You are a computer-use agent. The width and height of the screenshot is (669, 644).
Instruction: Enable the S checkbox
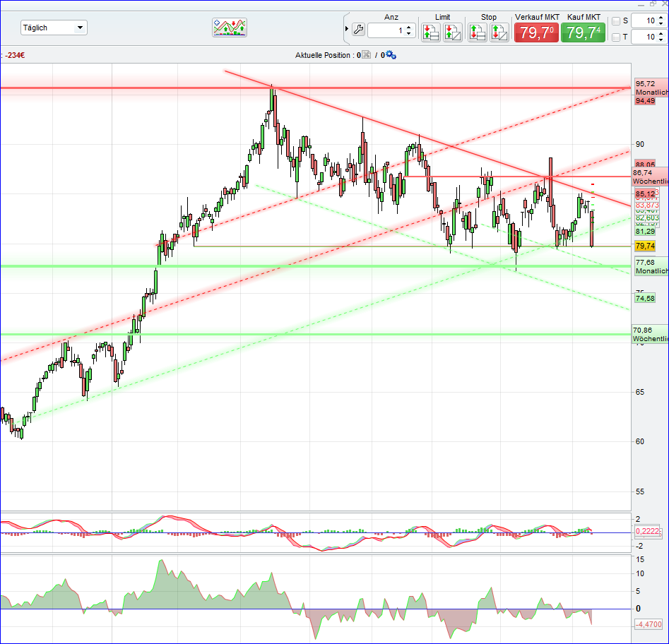point(616,21)
